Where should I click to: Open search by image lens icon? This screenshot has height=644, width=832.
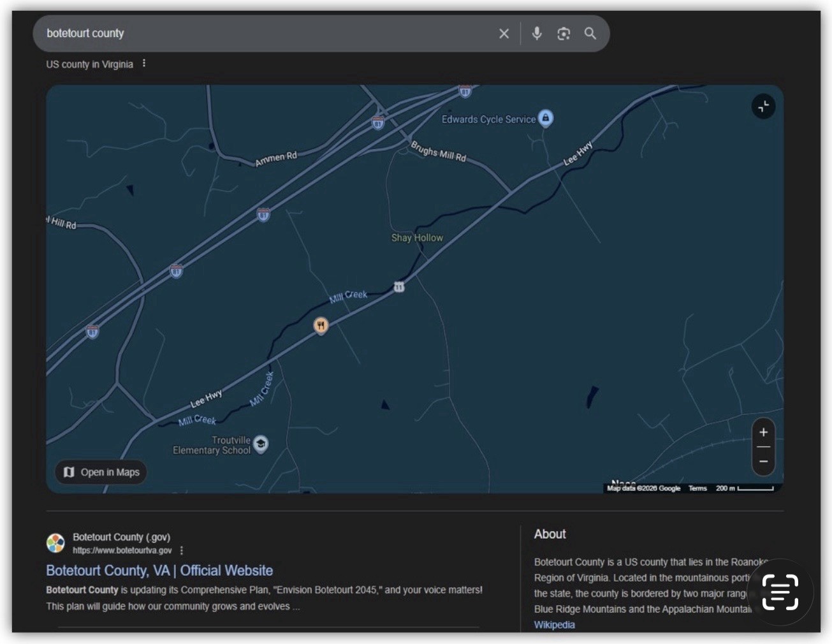[564, 34]
